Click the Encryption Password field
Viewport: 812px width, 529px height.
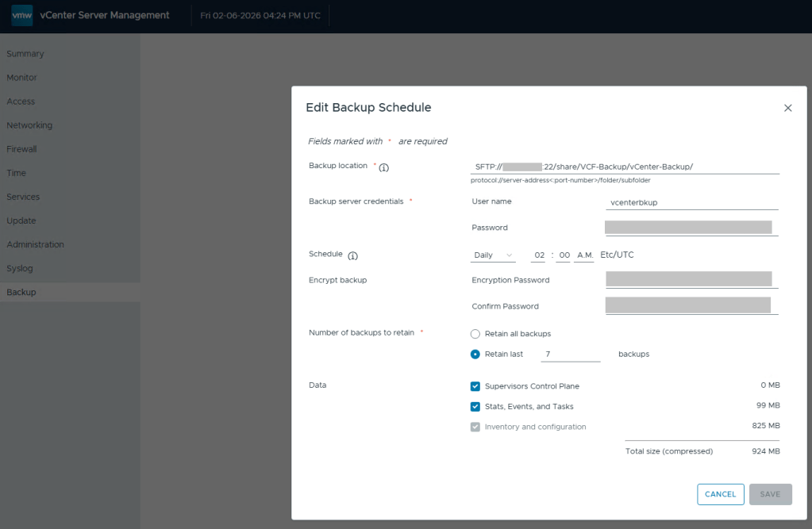pyautogui.click(x=688, y=279)
